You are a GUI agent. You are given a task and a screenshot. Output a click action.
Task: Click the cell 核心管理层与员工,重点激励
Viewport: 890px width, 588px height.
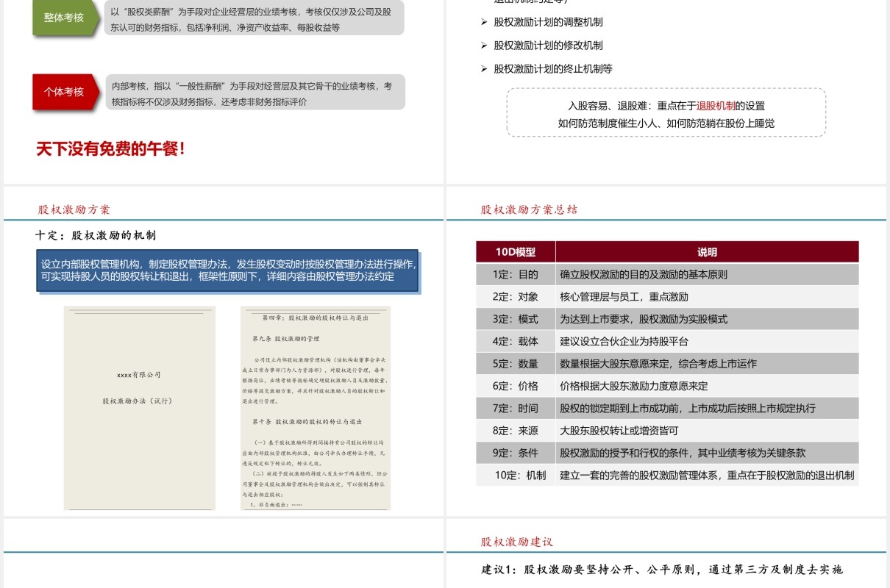coord(707,297)
